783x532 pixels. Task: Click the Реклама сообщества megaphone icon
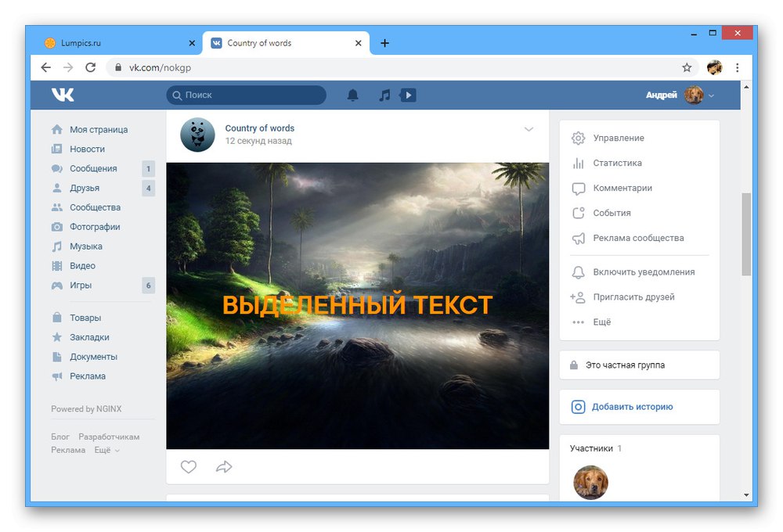click(579, 238)
